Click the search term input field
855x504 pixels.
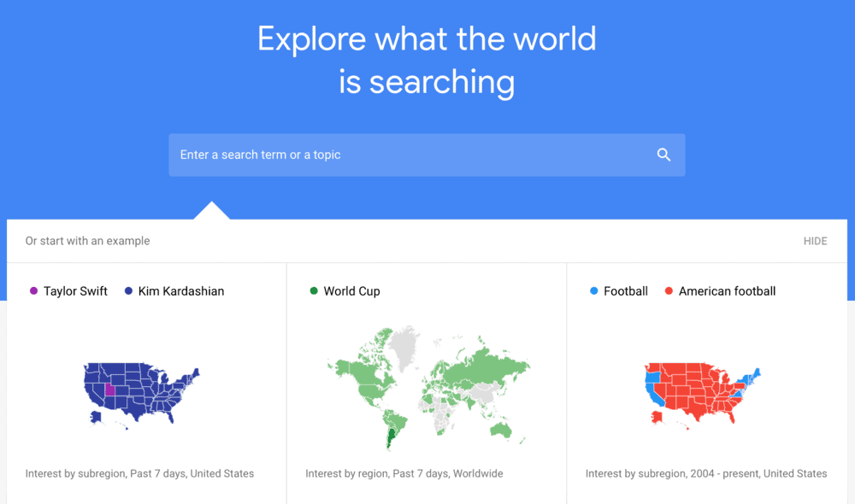(x=385, y=155)
